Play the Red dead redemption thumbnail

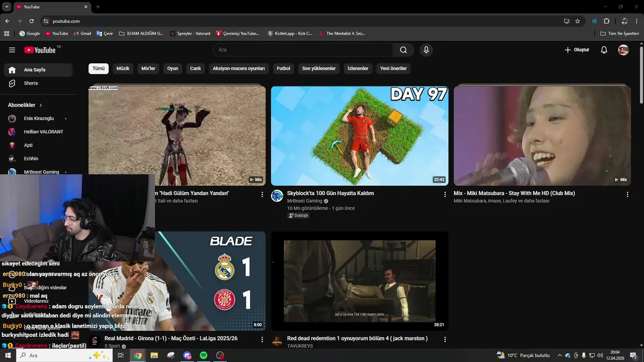pyautogui.click(x=360, y=281)
